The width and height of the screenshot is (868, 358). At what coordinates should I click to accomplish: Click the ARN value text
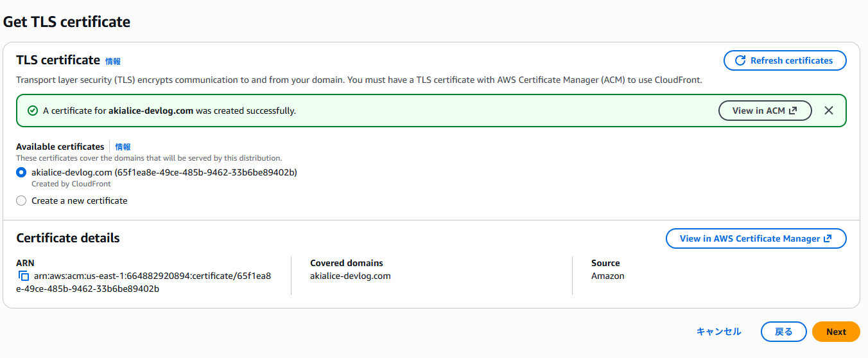click(x=144, y=282)
